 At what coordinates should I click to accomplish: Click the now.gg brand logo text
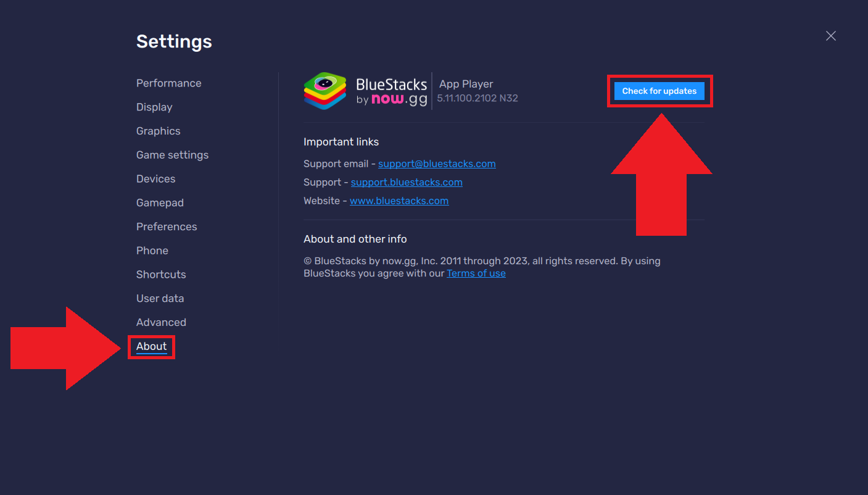399,99
